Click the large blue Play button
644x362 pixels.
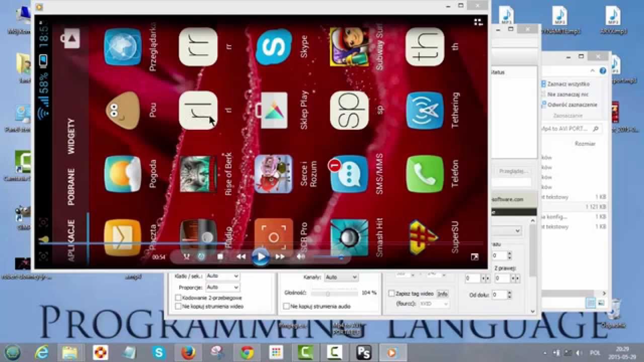pos(261,256)
